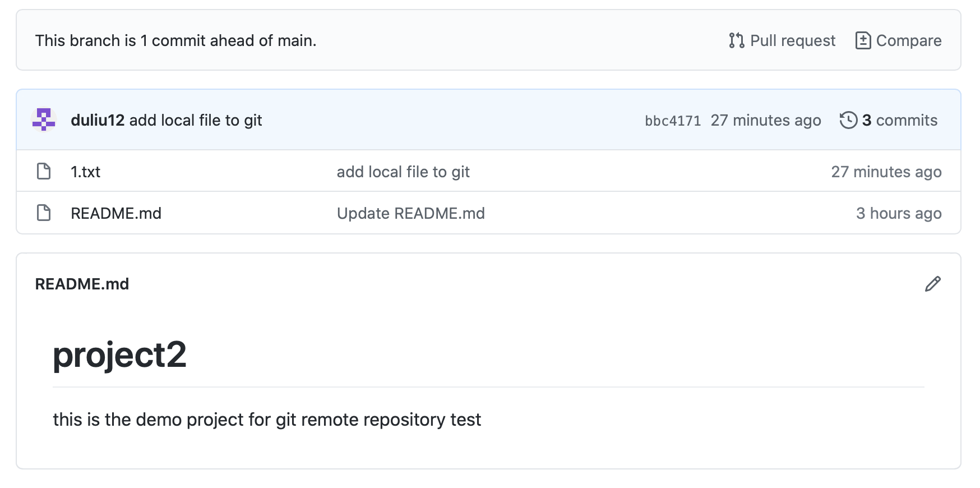Click the project2 heading in README

[x=119, y=355]
